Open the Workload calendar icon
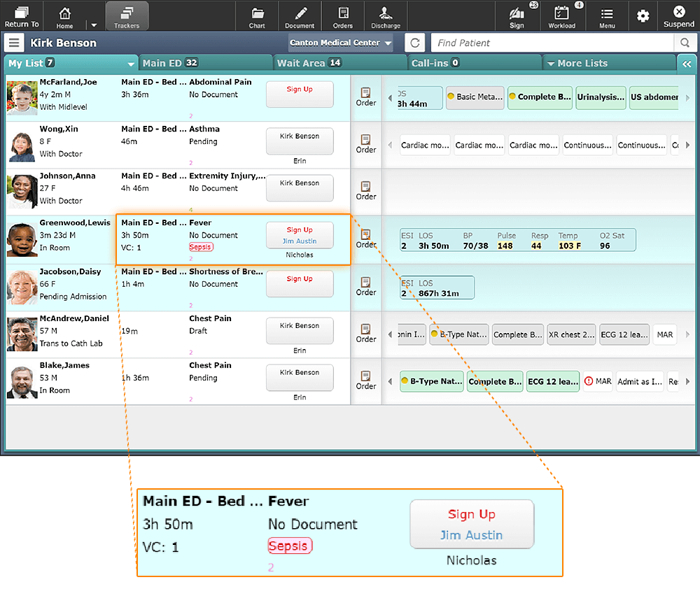Screen dimensions: 700x603 (561, 16)
